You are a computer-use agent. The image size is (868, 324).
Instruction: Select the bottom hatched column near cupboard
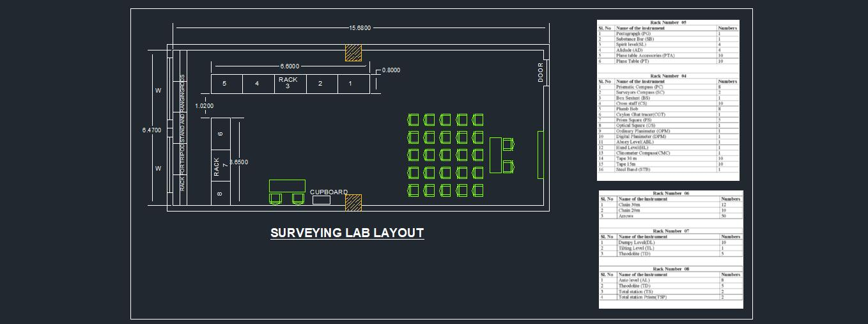pyautogui.click(x=353, y=203)
